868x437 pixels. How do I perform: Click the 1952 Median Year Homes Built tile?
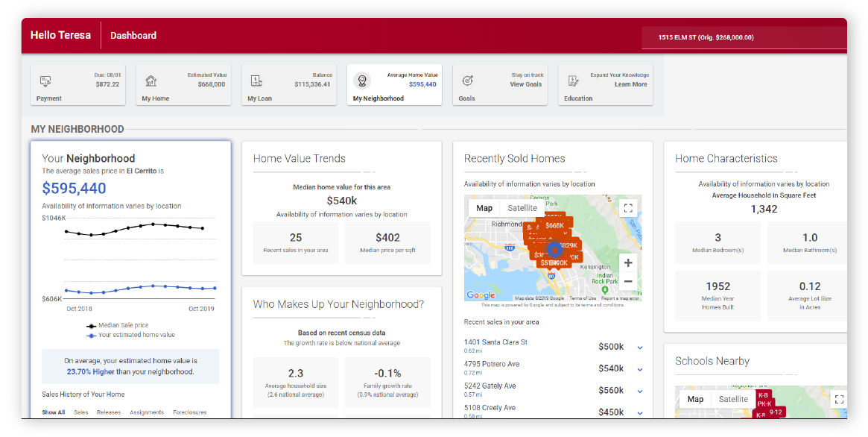(x=718, y=295)
